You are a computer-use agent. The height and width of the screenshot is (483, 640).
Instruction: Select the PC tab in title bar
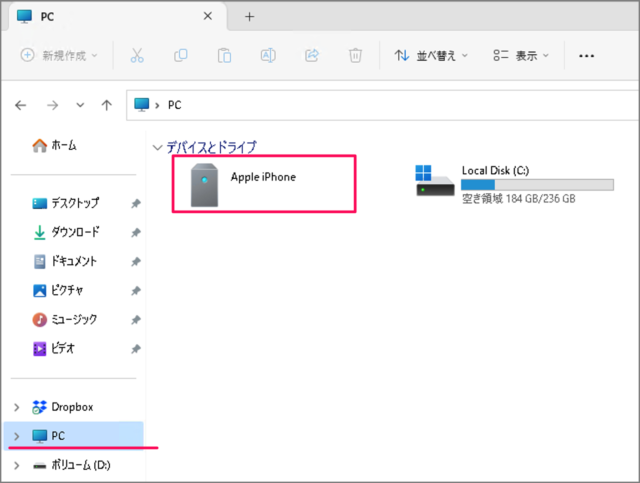point(100,16)
